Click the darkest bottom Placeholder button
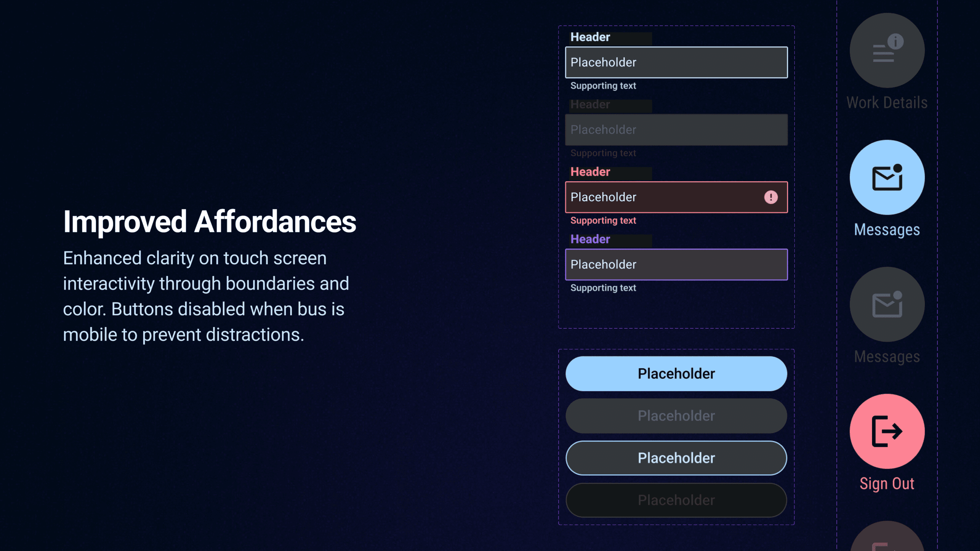980x551 pixels. (x=676, y=500)
